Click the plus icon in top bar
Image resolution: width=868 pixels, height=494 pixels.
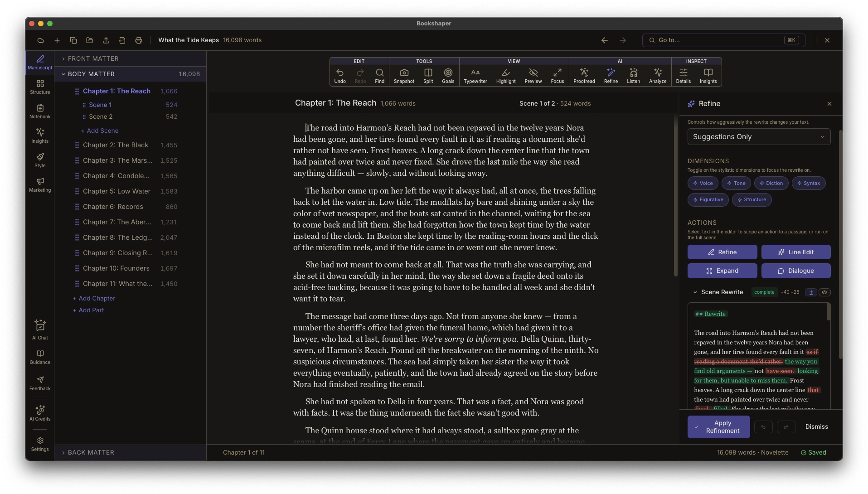(x=57, y=40)
